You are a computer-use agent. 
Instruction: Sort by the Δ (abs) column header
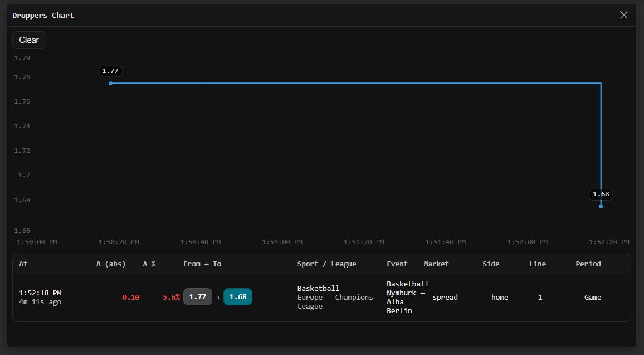110,264
